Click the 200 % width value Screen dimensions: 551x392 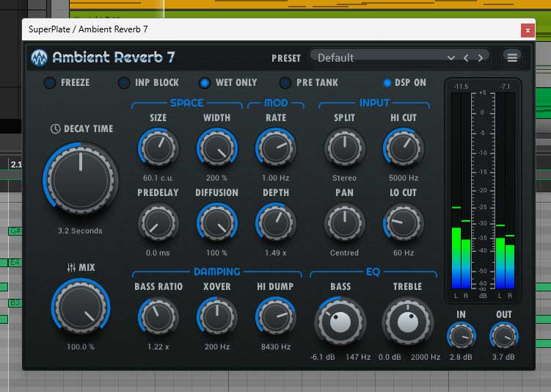(216, 178)
